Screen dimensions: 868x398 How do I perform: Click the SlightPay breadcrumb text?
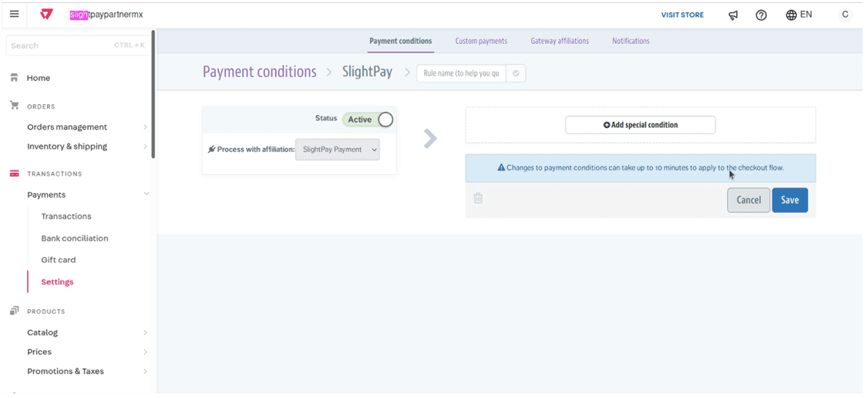(367, 72)
